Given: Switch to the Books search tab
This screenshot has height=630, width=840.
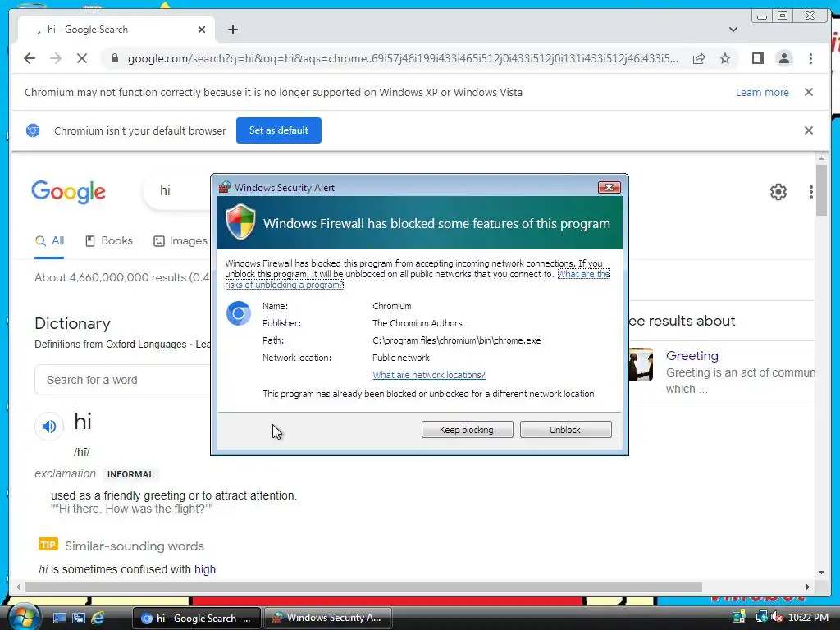Looking at the screenshot, I should tap(109, 241).
